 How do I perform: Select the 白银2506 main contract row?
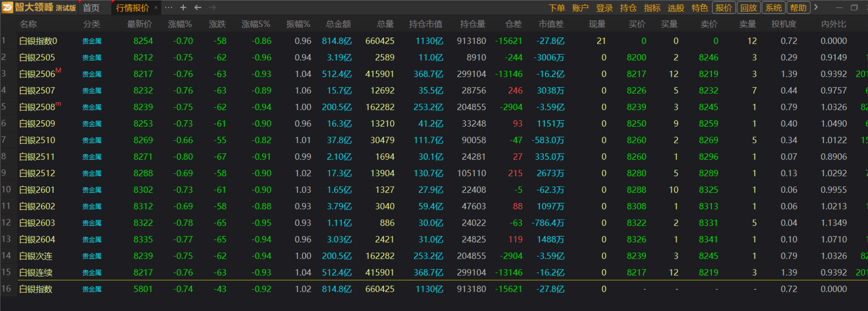[434, 74]
